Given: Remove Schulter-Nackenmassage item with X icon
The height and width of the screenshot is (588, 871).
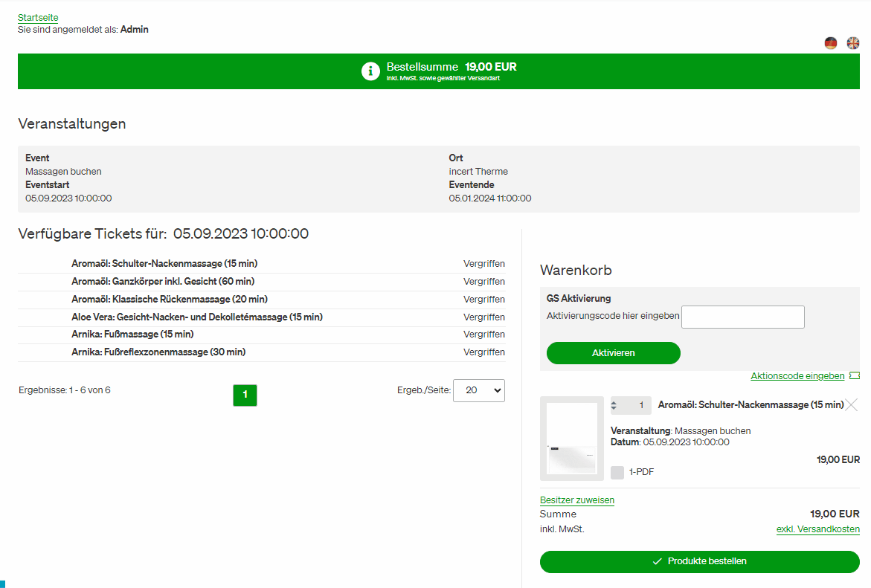Looking at the screenshot, I should click(x=852, y=405).
